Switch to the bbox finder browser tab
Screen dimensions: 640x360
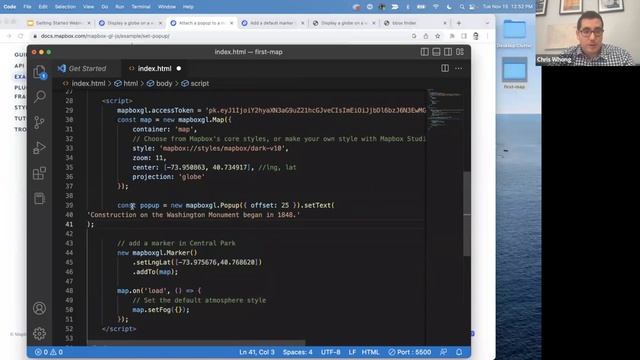(416, 23)
